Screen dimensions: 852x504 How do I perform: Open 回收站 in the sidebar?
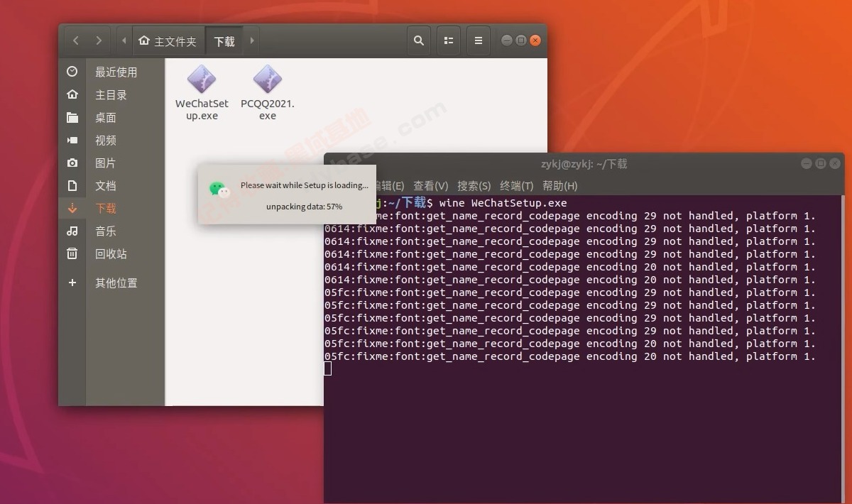coord(111,253)
